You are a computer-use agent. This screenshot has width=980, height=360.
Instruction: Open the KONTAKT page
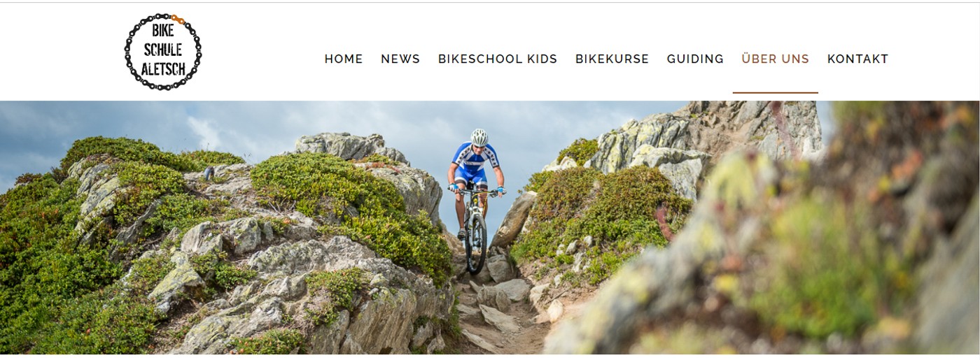click(x=858, y=59)
